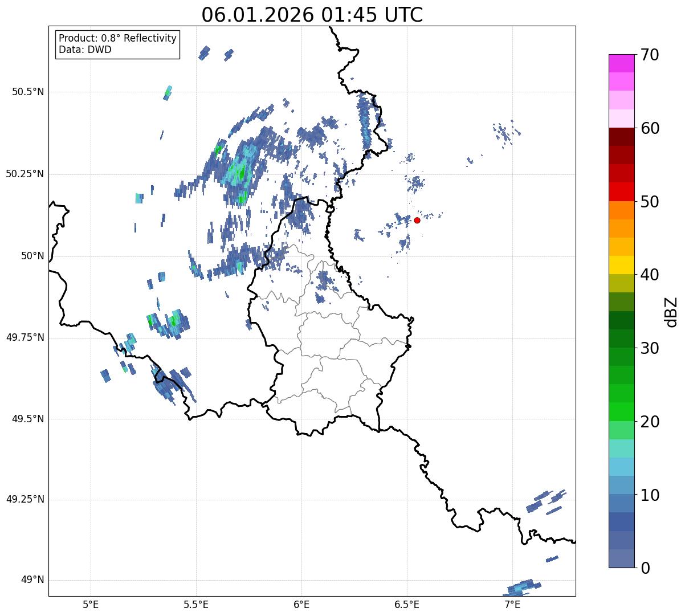
Task: Pick the yellow colorbar segment above 40
Action: click(x=621, y=265)
